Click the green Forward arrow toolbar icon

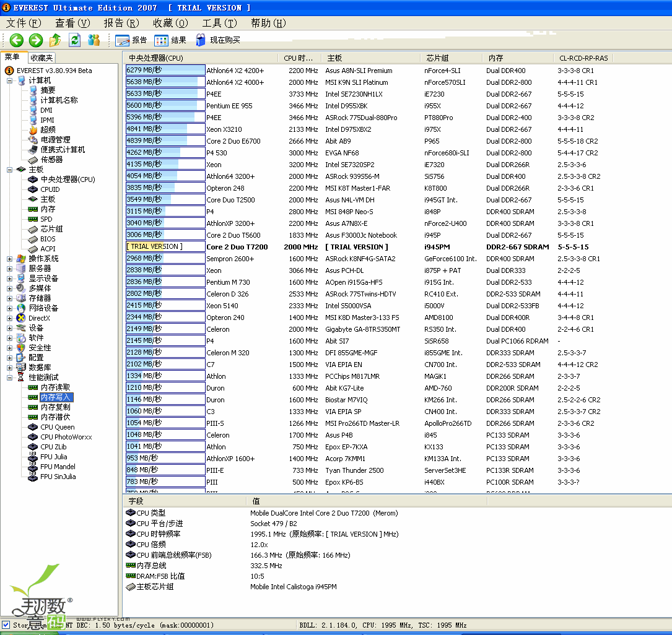pos(36,40)
